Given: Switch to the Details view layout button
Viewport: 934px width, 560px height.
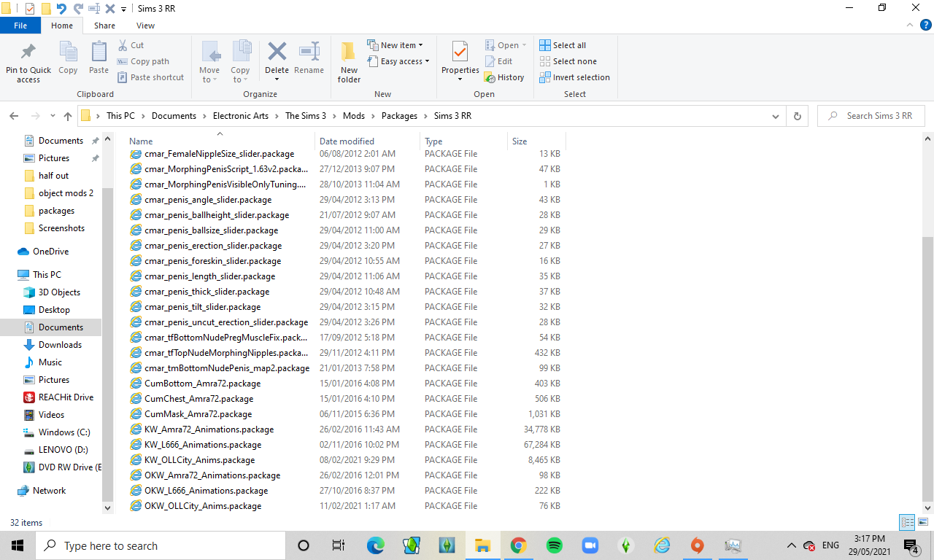Looking at the screenshot, I should click(907, 522).
